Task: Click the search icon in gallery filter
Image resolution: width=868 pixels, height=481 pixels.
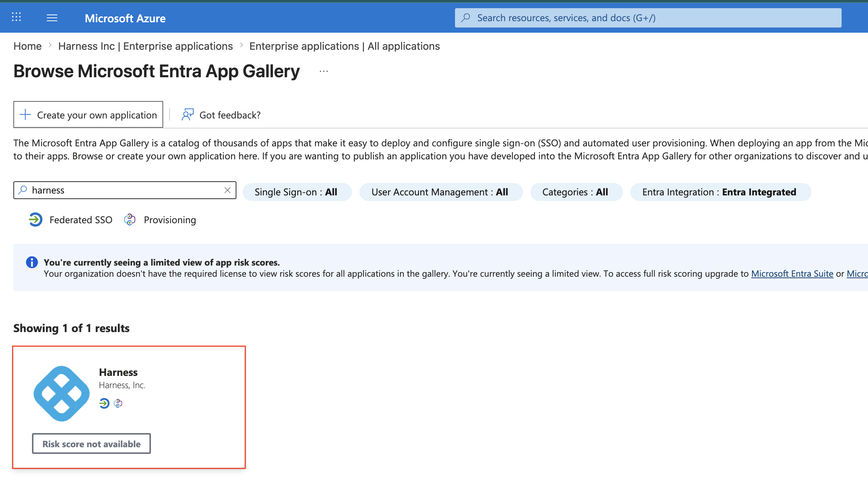Action: [23, 190]
